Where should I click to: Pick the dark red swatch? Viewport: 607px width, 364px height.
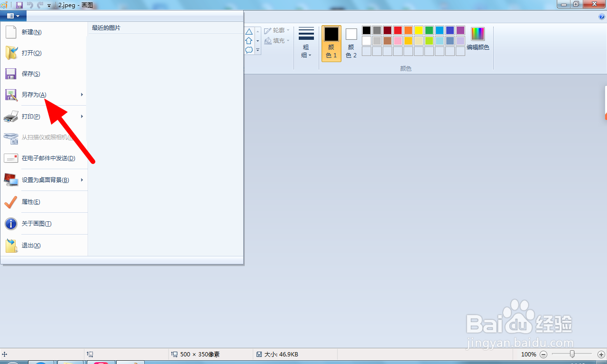[x=387, y=30]
